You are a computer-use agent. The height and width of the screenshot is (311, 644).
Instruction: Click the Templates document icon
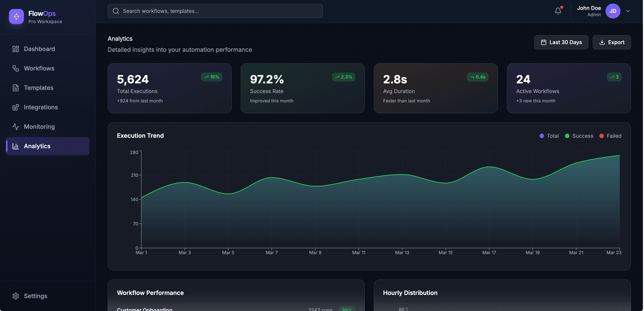click(16, 88)
